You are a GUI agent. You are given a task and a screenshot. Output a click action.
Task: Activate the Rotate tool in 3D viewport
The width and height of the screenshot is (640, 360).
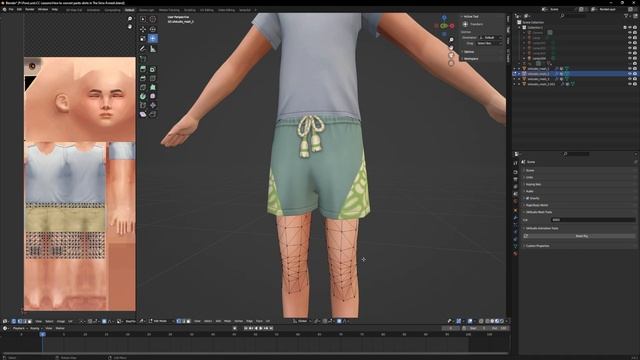(x=153, y=29)
